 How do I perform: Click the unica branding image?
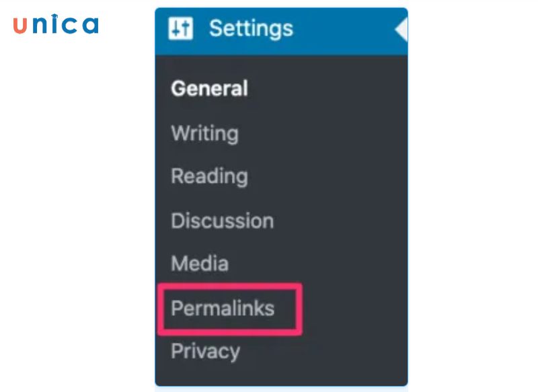tap(57, 26)
